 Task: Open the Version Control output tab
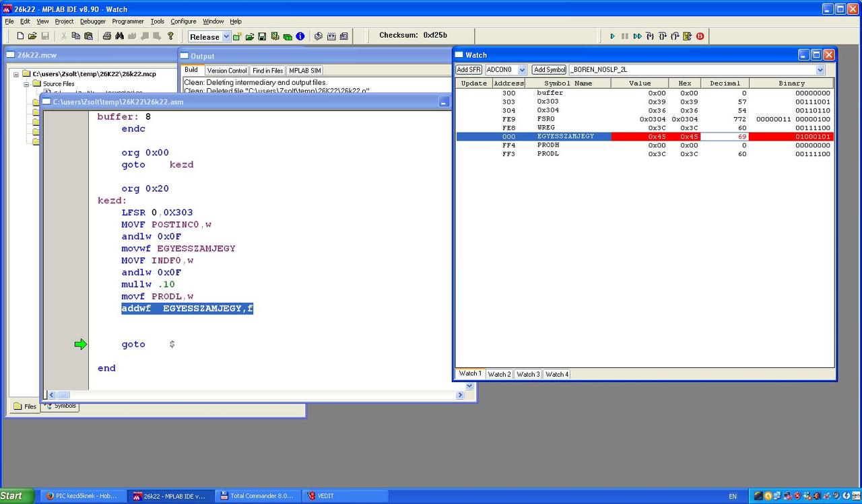coord(227,71)
